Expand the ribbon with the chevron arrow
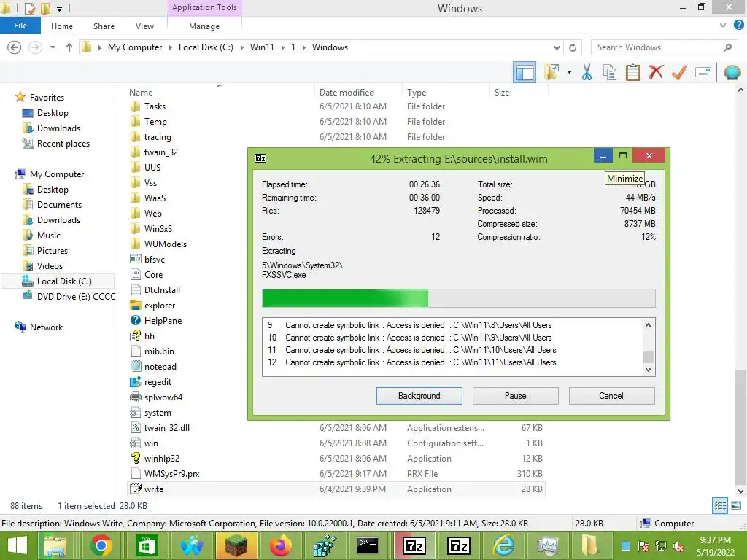 coord(723,26)
